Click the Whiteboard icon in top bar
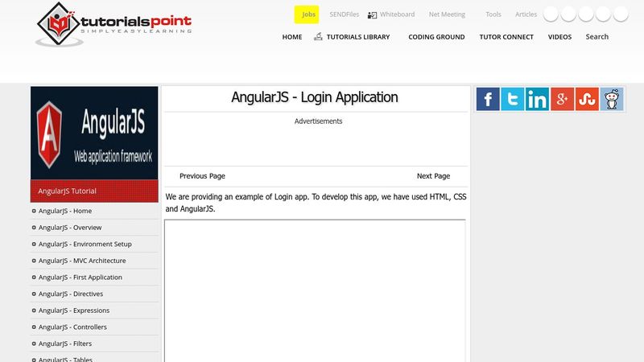This screenshot has width=644, height=362. pos(373,14)
